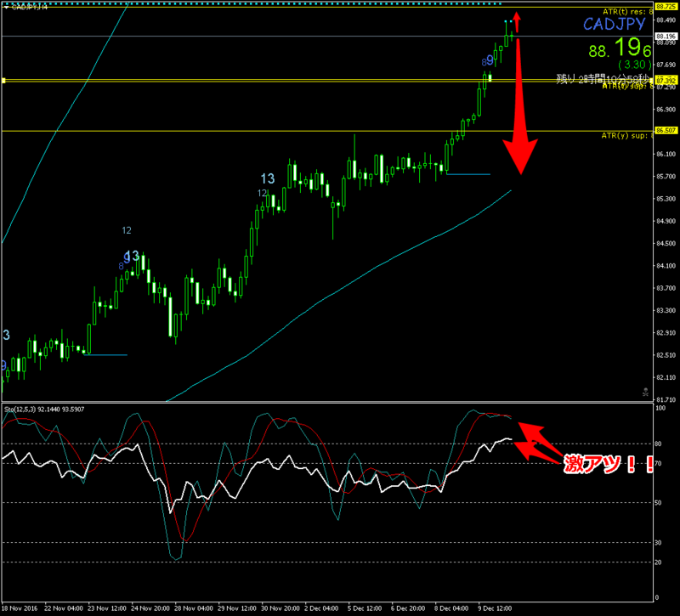Image resolution: width=680 pixels, height=616 pixels.
Task: Click the stochastic scale value 0
Action: tap(657, 597)
